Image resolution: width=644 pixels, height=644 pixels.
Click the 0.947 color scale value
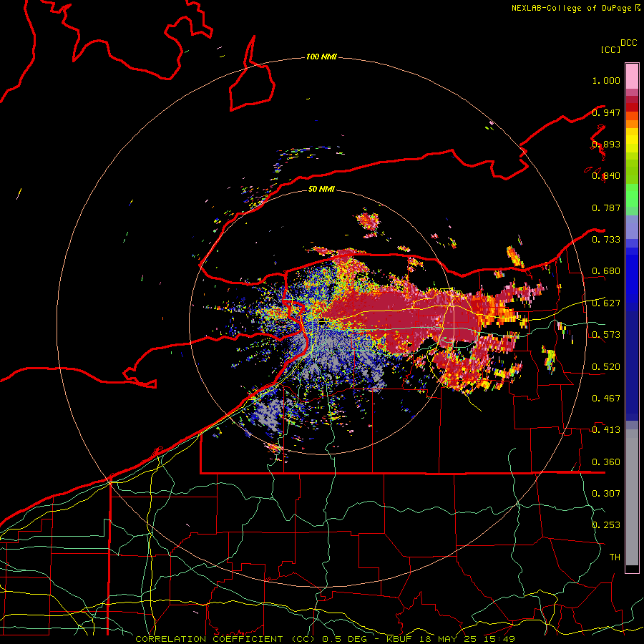[x=606, y=112]
